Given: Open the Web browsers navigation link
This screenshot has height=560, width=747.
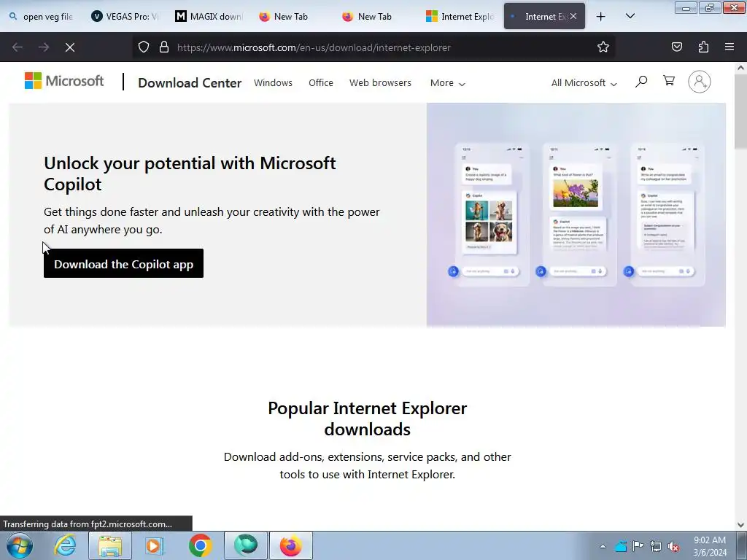Looking at the screenshot, I should (x=380, y=83).
